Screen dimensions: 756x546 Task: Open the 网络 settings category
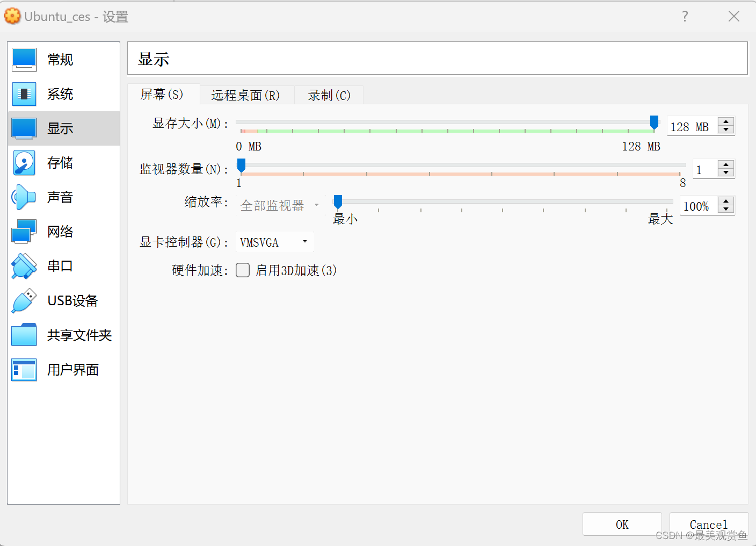tap(64, 232)
